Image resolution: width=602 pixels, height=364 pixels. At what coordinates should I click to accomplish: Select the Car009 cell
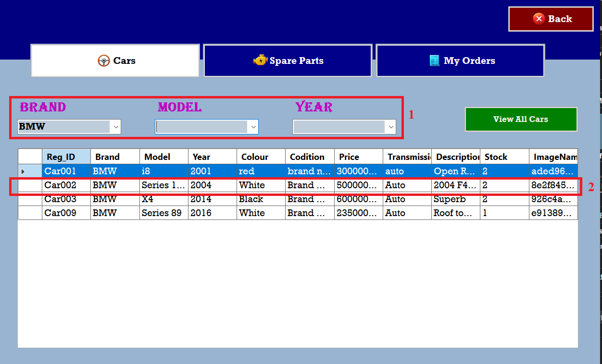66,213
